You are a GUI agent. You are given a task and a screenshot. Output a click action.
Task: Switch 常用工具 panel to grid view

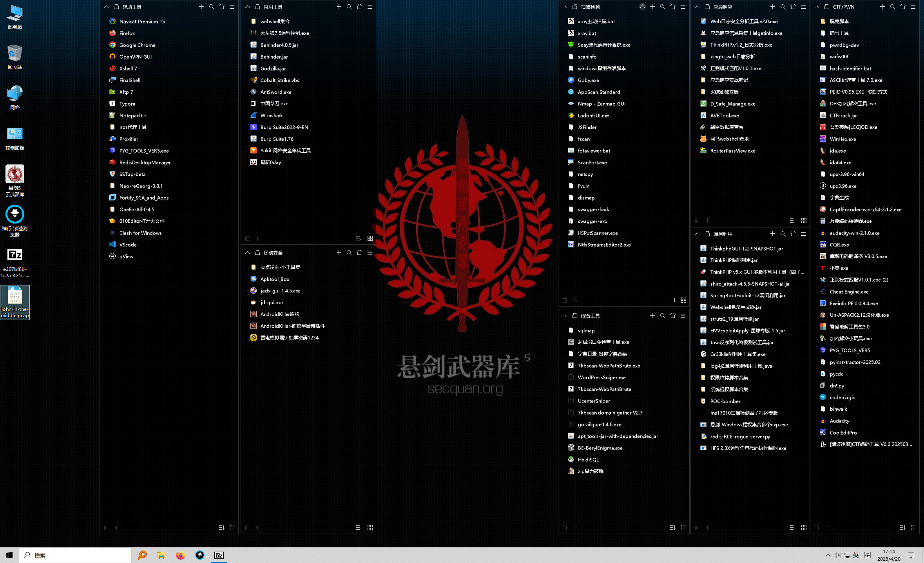click(370, 238)
